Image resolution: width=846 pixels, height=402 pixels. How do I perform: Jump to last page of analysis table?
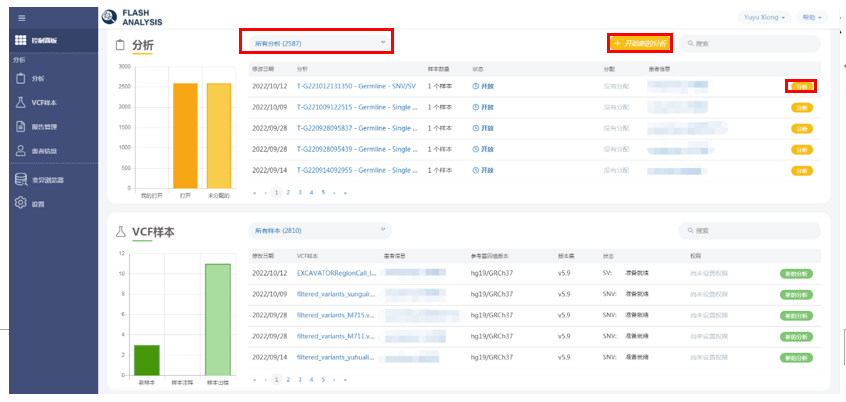345,192
